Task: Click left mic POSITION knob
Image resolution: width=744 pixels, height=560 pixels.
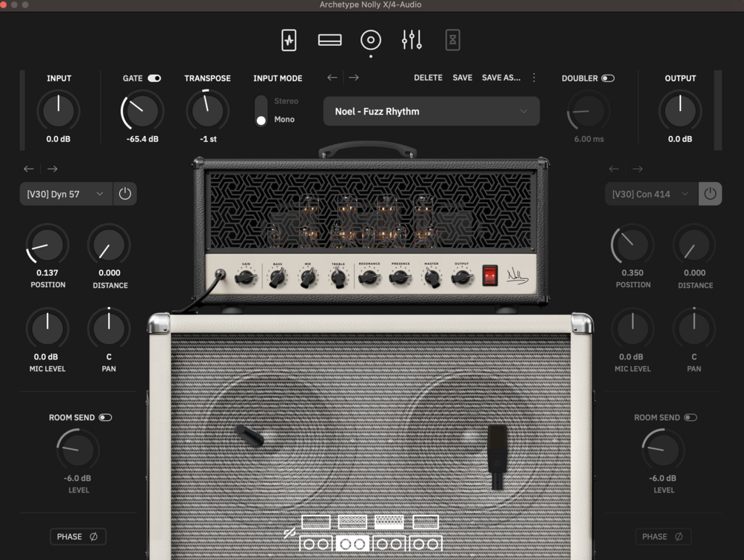Action: pyautogui.click(x=47, y=244)
